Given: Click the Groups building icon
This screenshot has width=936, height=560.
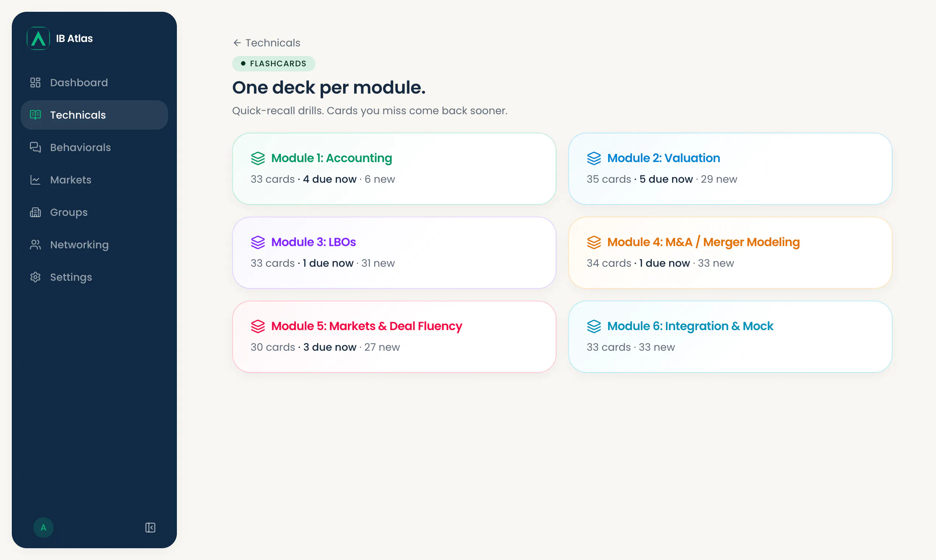Looking at the screenshot, I should pyautogui.click(x=35, y=213).
